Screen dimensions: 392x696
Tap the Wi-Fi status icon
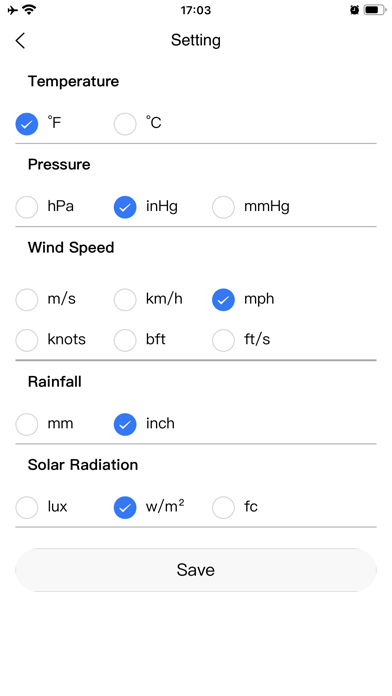point(30,9)
